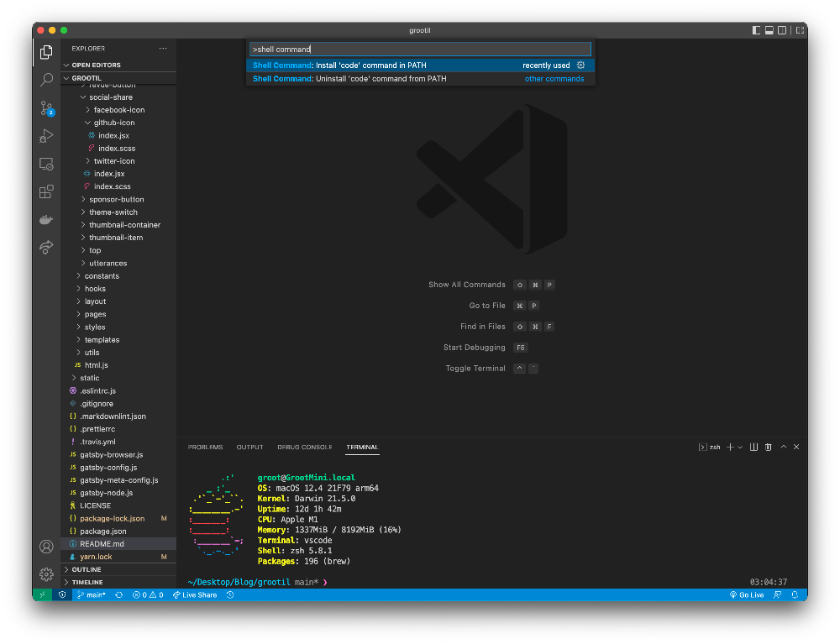Click the workspace trust shield in status bar
This screenshot has width=840, height=644.
(62, 594)
